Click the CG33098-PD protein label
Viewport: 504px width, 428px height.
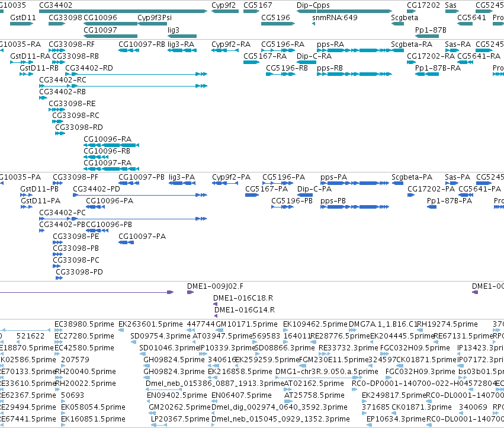79,272
